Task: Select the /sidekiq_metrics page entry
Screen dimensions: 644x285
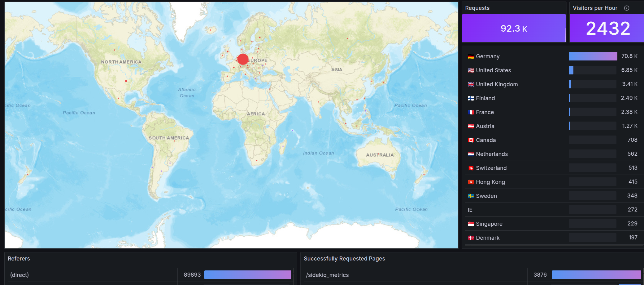Action: 327,275
